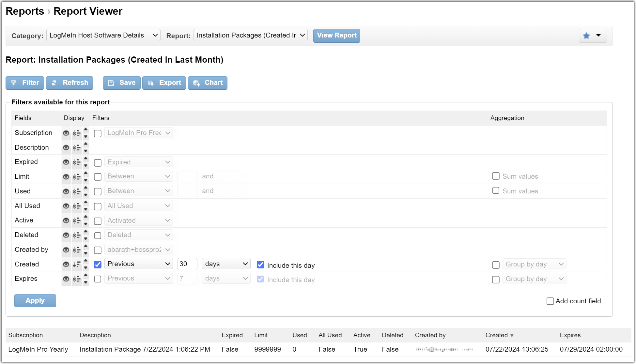The image size is (636, 364).
Task: Enable Group by day checkbox for Created
Action: (496, 265)
